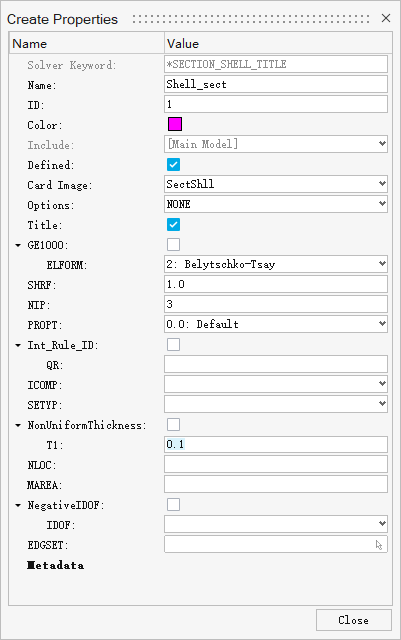Collapse the NegativeIDOF group arrow
This screenshot has width=401, height=640.
pyautogui.click(x=18, y=505)
